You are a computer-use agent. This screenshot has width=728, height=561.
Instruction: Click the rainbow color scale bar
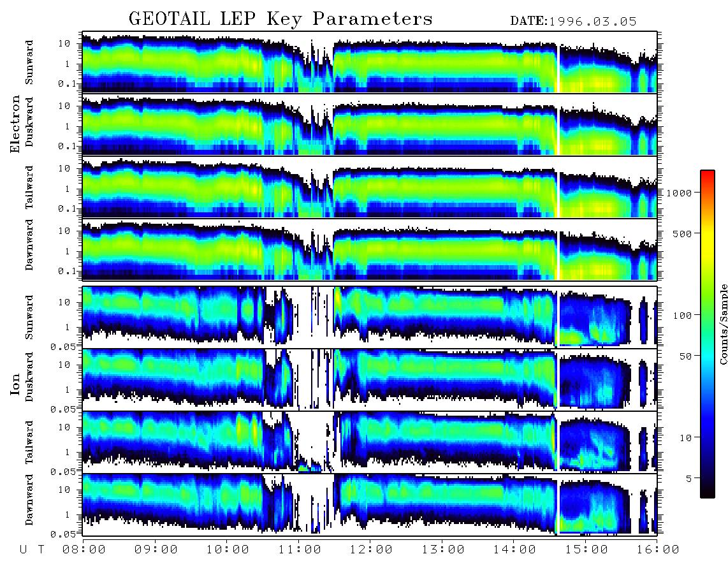coord(708,335)
